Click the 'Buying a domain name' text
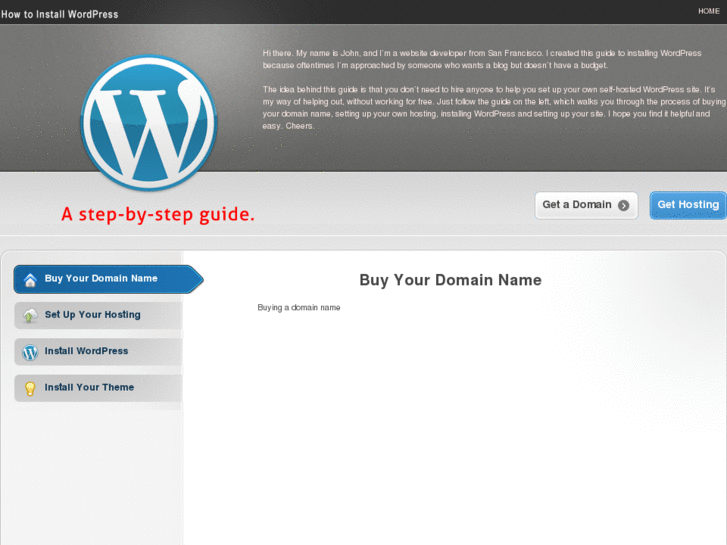 pyautogui.click(x=299, y=308)
